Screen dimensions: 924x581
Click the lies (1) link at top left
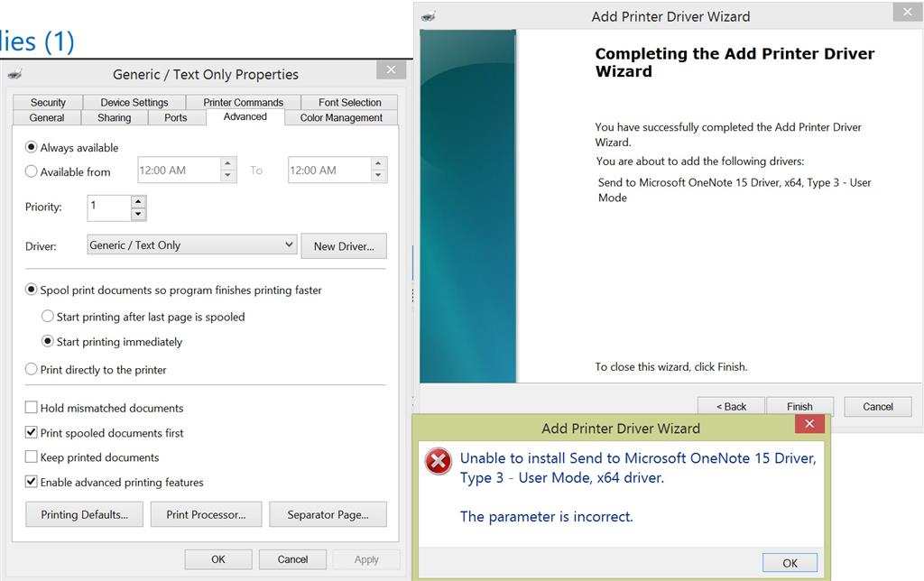pos(34,41)
